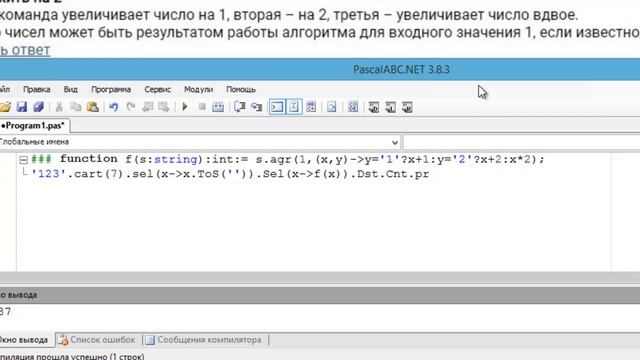This screenshot has width=640, height=360.
Task: Click the compile icon after Stop
Action: [218, 107]
